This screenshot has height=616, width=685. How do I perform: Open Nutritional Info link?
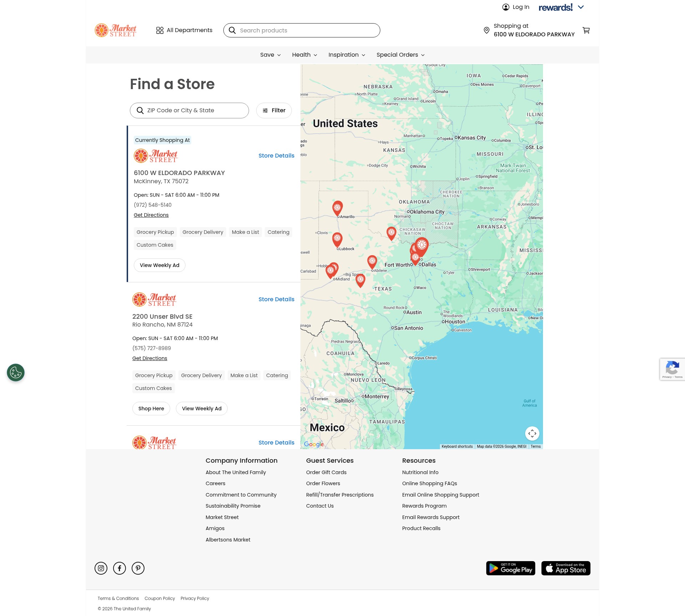(420, 472)
